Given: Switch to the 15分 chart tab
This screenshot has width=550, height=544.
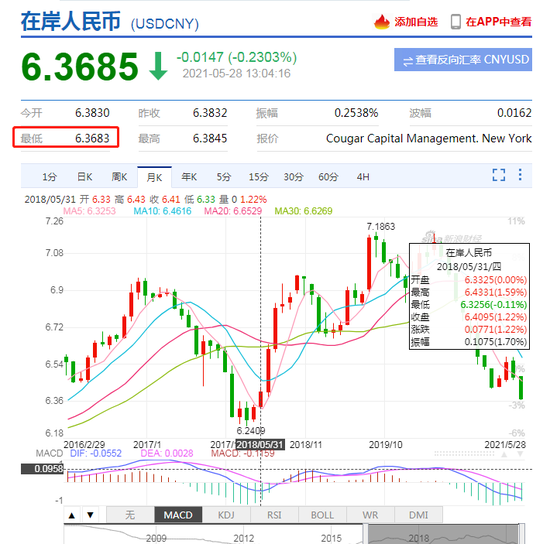Looking at the screenshot, I should click(259, 177).
